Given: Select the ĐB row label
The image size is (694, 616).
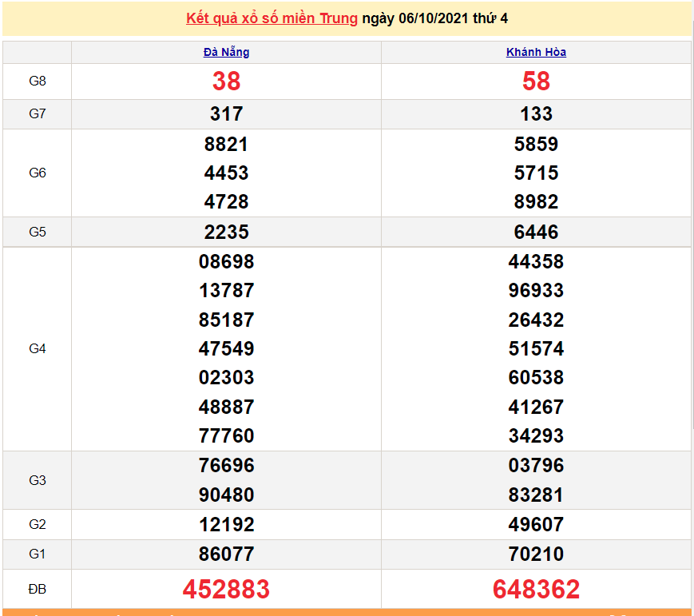Looking at the screenshot, I should 38,589.
